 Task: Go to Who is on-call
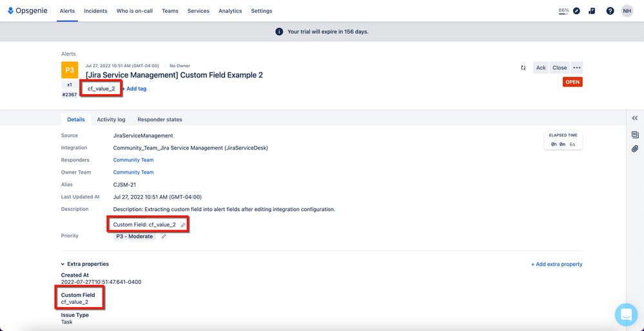(135, 11)
